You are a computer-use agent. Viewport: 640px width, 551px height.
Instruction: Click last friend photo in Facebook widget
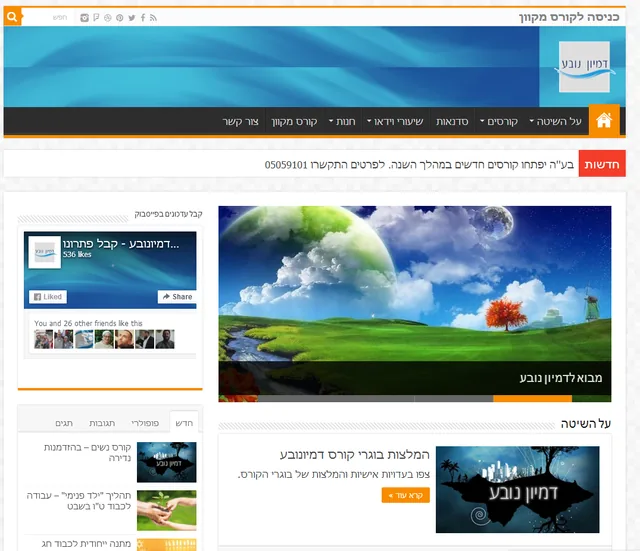click(165, 339)
